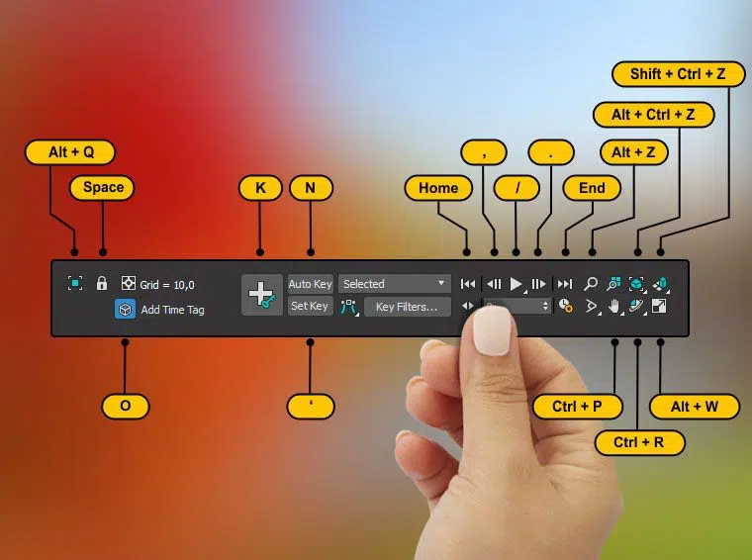Advance to the next frame
The height and width of the screenshot is (560, 752).
[x=538, y=284]
